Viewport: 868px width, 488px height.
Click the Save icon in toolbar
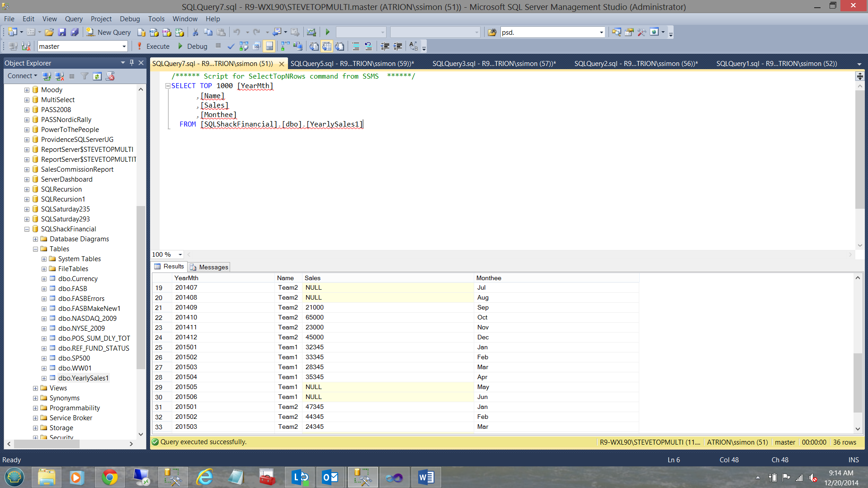62,32
